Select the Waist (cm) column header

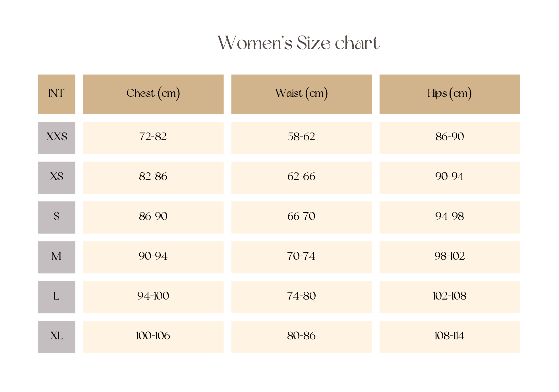pos(301,94)
